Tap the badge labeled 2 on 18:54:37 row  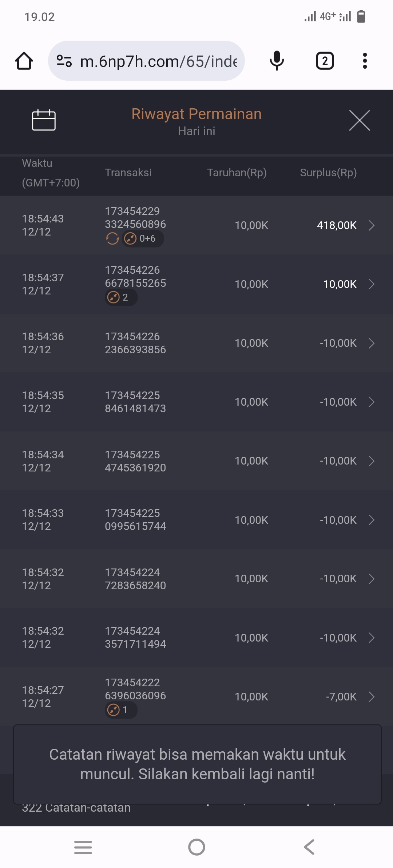click(121, 298)
